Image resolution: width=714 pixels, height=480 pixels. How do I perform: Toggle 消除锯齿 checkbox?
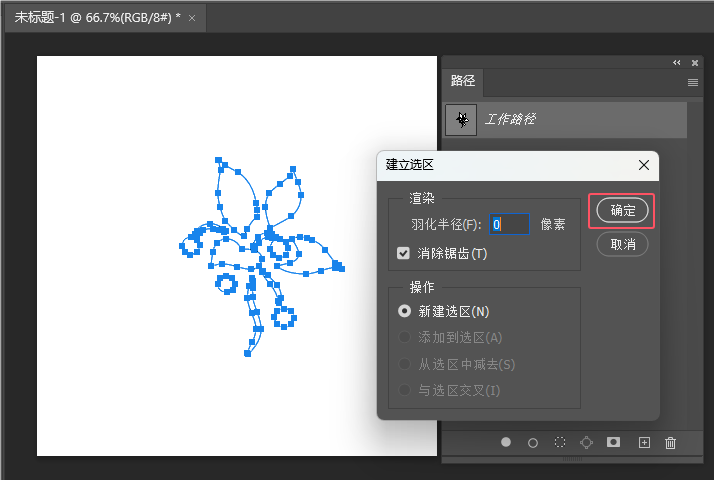coord(403,253)
